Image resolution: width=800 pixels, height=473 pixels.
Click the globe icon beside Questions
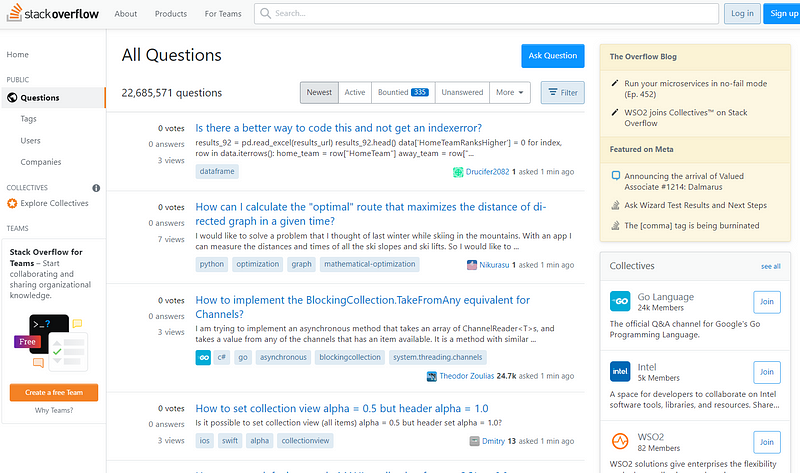tap(12, 97)
